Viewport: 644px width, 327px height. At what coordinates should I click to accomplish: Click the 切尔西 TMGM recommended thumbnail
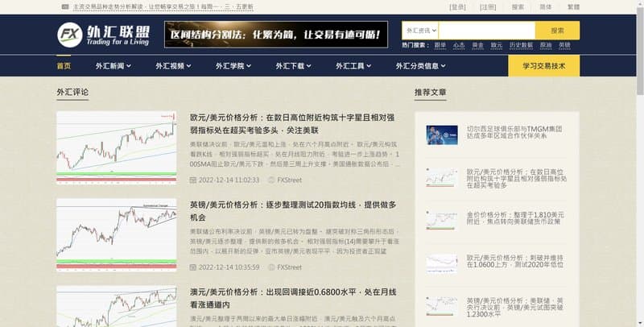click(442, 135)
